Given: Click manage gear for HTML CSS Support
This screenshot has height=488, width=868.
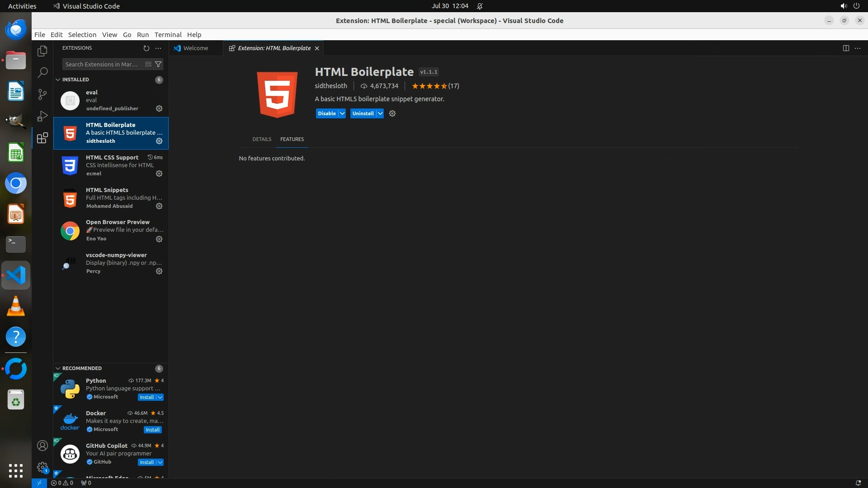Looking at the screenshot, I should click(x=159, y=174).
